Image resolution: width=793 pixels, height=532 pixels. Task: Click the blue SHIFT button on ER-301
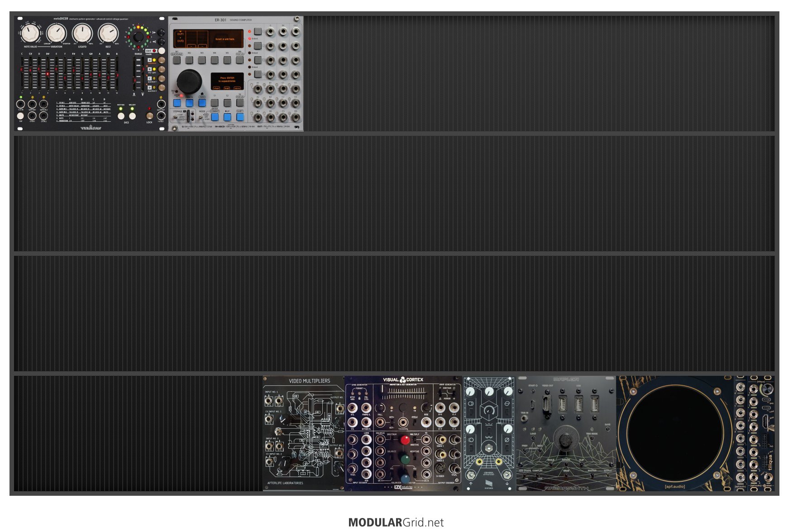coord(240,117)
